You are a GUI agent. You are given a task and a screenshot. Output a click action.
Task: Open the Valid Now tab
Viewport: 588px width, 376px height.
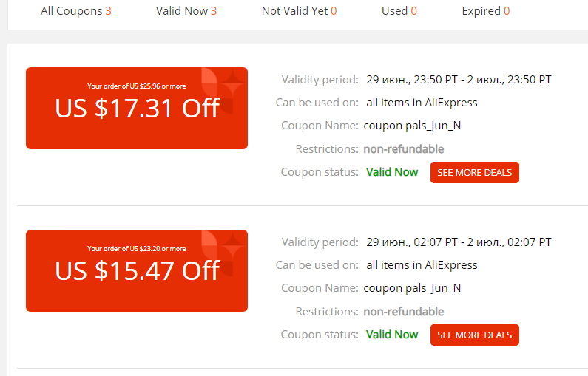coord(186,11)
